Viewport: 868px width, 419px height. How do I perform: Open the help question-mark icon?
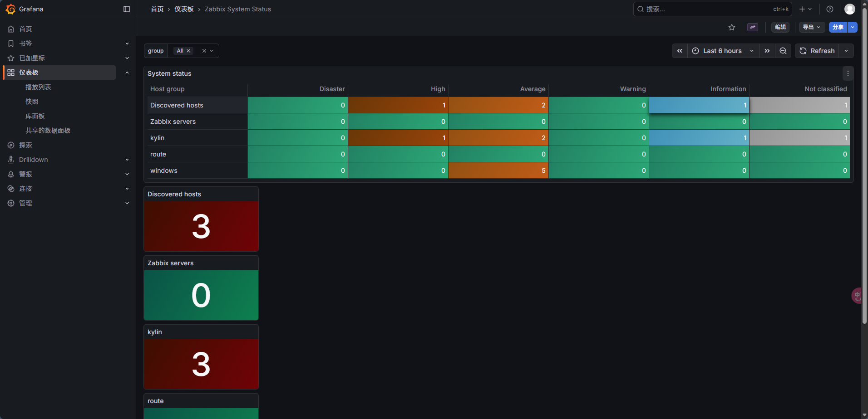(x=830, y=9)
